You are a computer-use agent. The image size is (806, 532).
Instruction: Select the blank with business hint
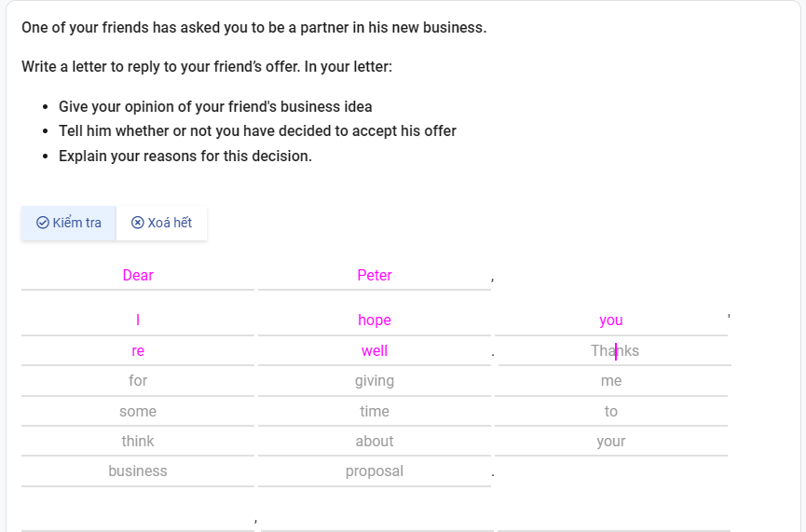(138, 471)
